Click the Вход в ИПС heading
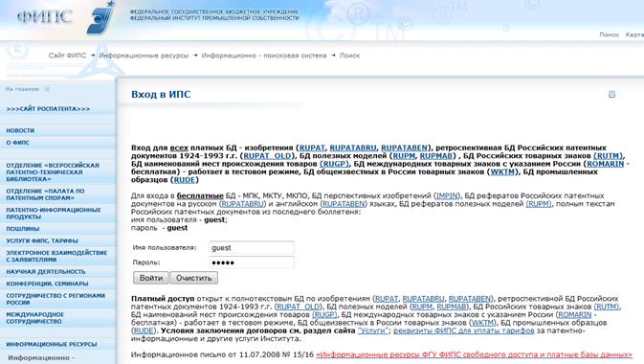644x364 pixels. tap(161, 94)
